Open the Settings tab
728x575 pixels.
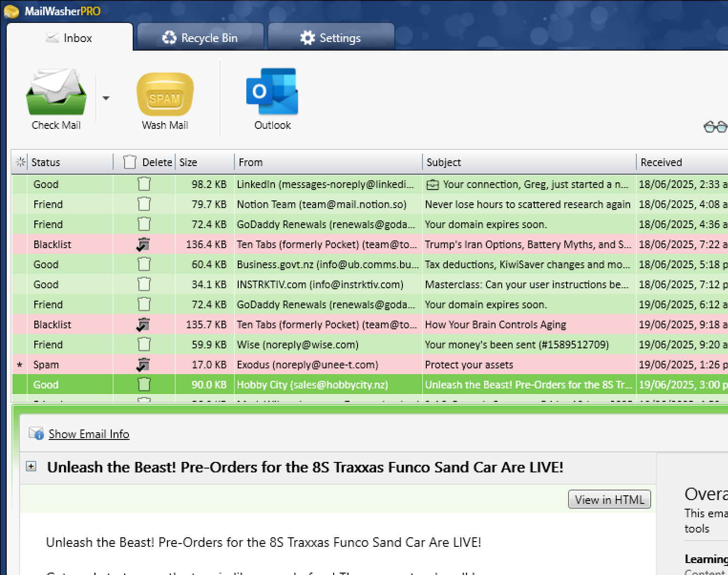tap(331, 38)
